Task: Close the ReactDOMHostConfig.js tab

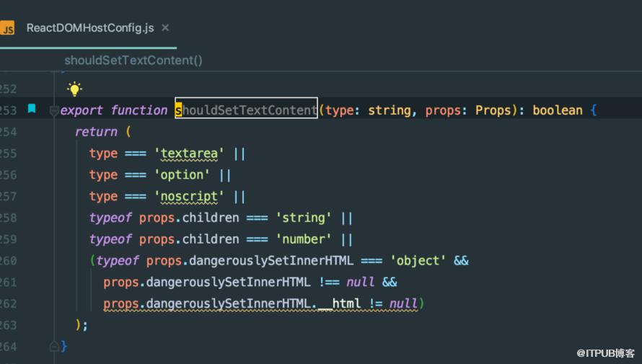Action: (165, 27)
